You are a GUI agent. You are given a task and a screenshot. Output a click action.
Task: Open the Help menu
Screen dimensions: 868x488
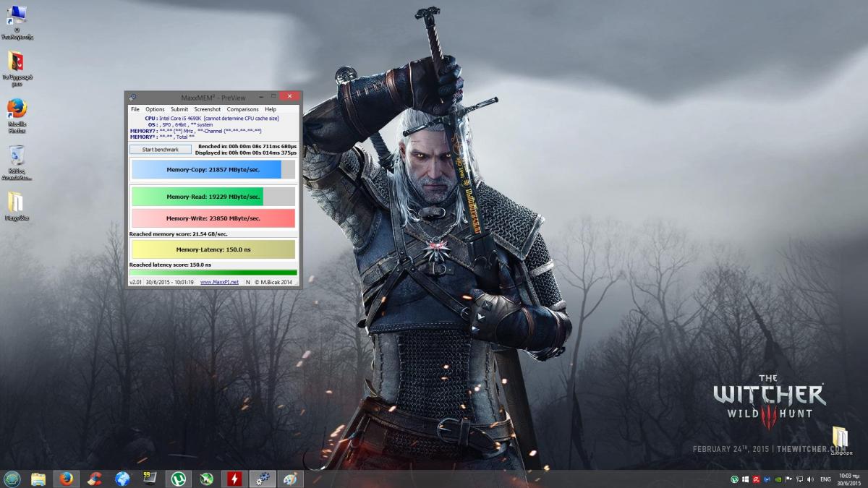click(x=271, y=109)
